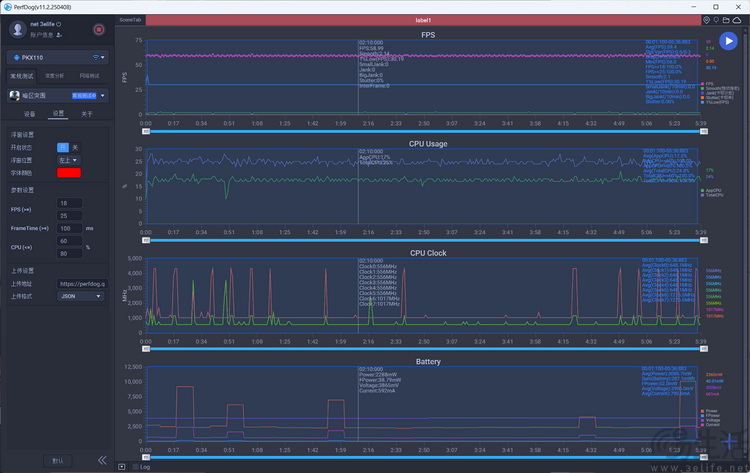The height and width of the screenshot is (473, 750).
Task: Open the JSON upload format dropdown
Action: [x=80, y=296]
